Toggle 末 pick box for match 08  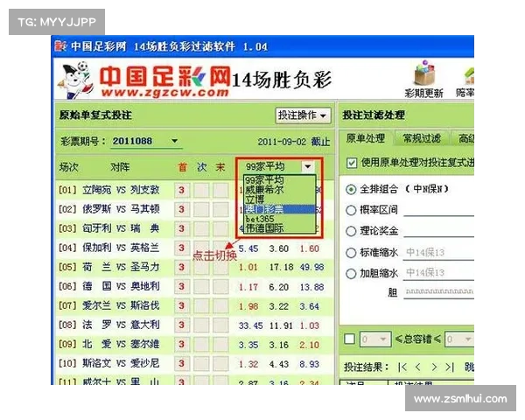(220, 325)
